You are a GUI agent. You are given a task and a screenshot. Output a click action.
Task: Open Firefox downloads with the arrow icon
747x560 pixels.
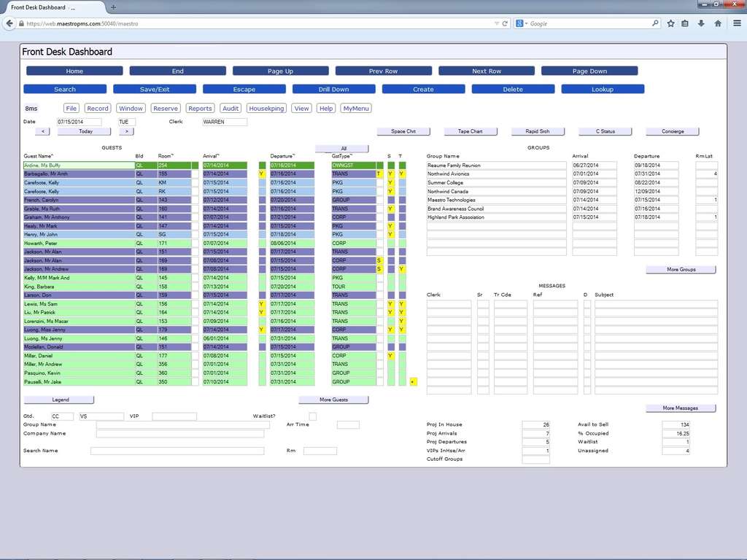coord(700,23)
